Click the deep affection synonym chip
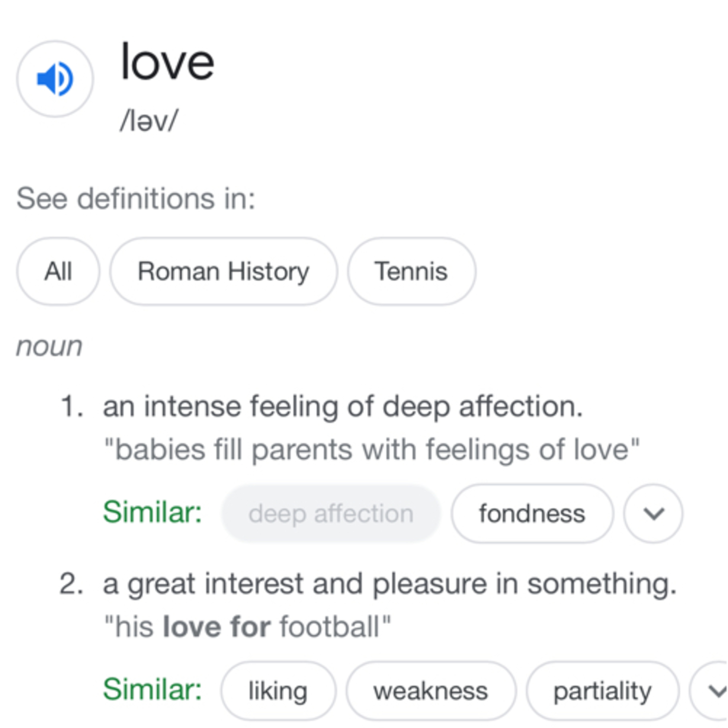The height and width of the screenshot is (728, 728). (331, 513)
